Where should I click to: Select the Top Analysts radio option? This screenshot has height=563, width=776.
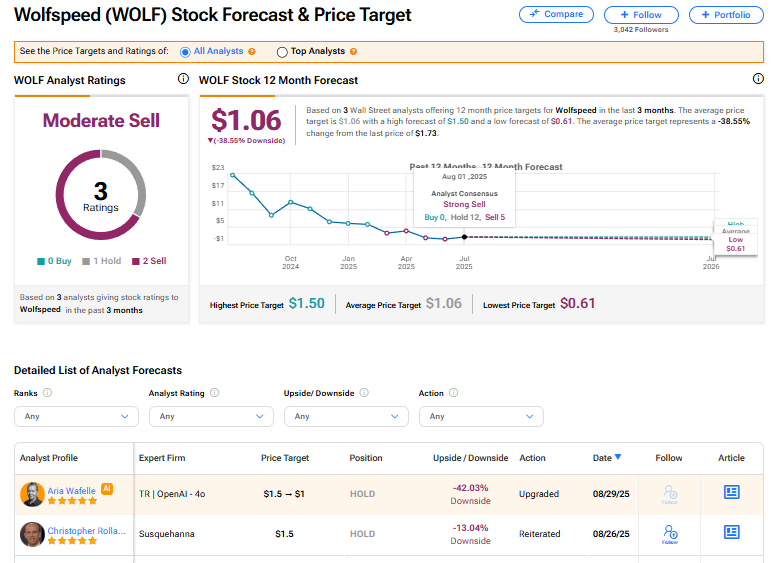point(282,51)
